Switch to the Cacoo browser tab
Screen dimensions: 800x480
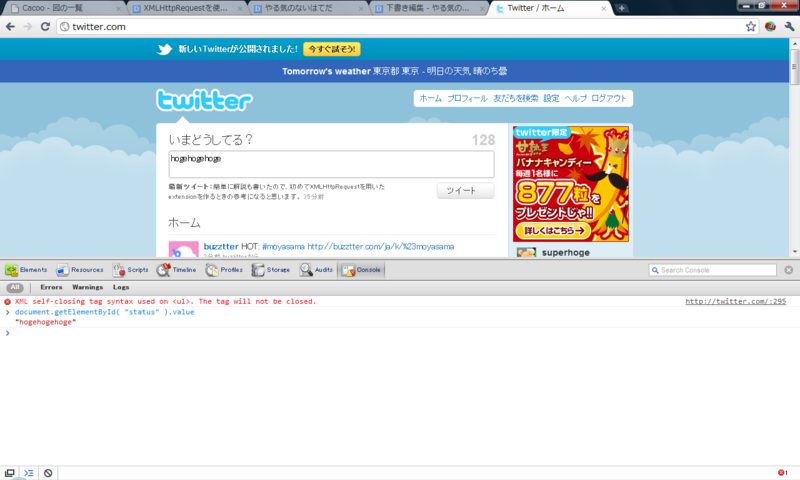pyautogui.click(x=63, y=8)
